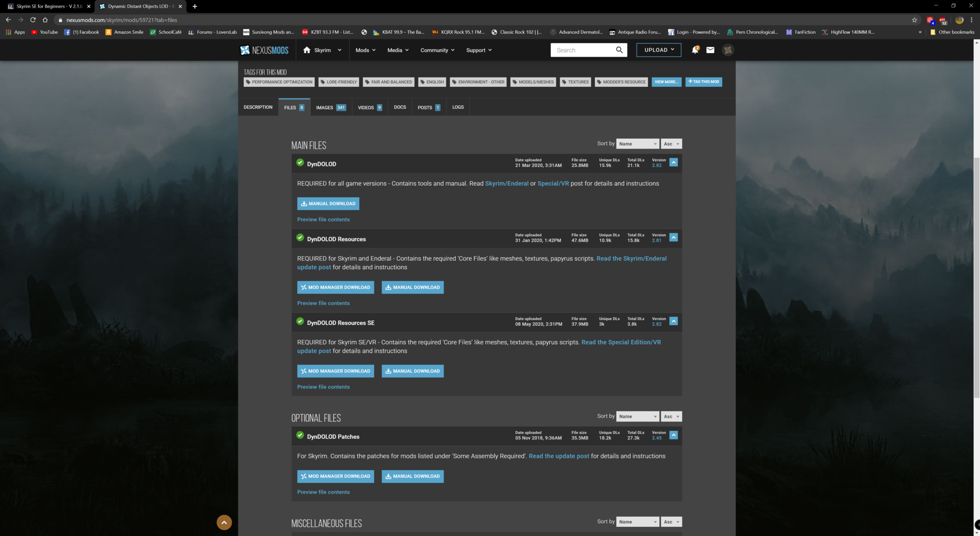The height and width of the screenshot is (536, 980).
Task: Open the Support menu
Action: 479,50
